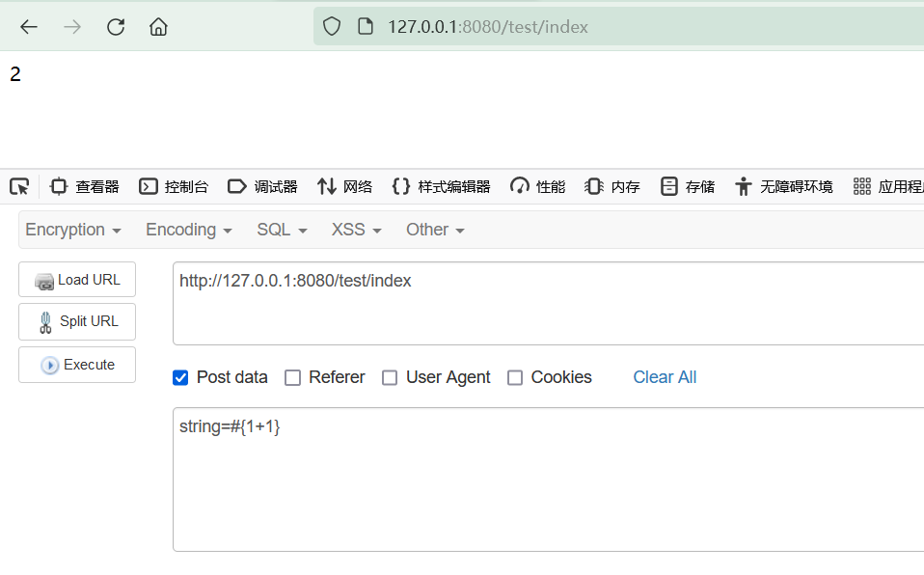The image size is (924, 575).
Task: Click the Execute button
Action: pos(77,365)
